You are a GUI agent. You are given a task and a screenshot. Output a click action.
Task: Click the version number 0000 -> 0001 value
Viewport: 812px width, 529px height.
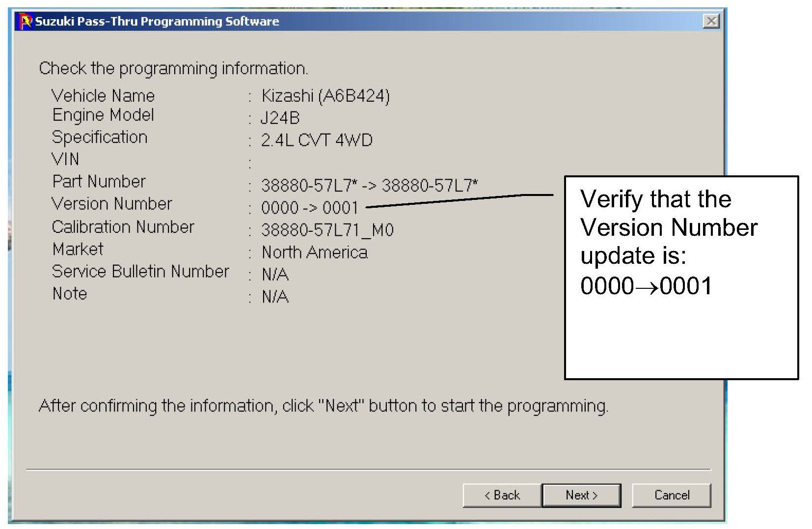[x=309, y=208]
